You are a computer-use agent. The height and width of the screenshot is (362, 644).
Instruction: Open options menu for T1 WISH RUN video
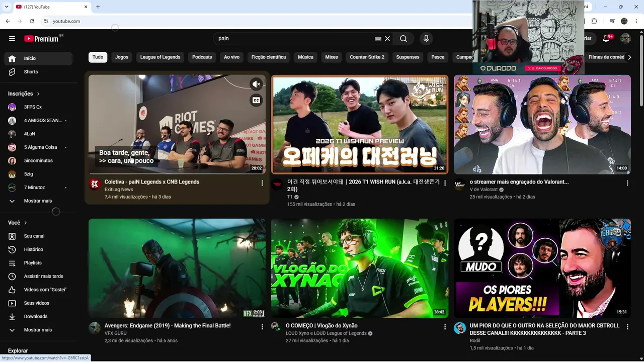pyautogui.click(x=445, y=183)
